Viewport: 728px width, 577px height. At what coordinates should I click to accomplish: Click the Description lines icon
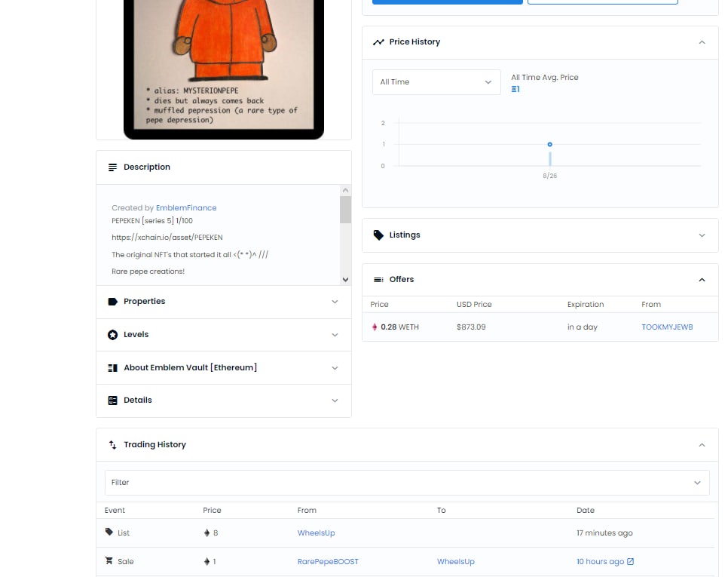tap(112, 167)
